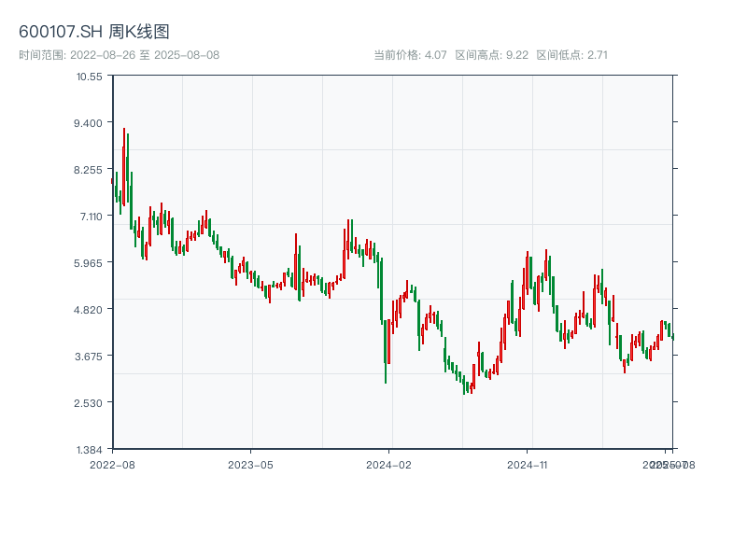
Task: Select the 9.400 price axis label
Action: 90,123
